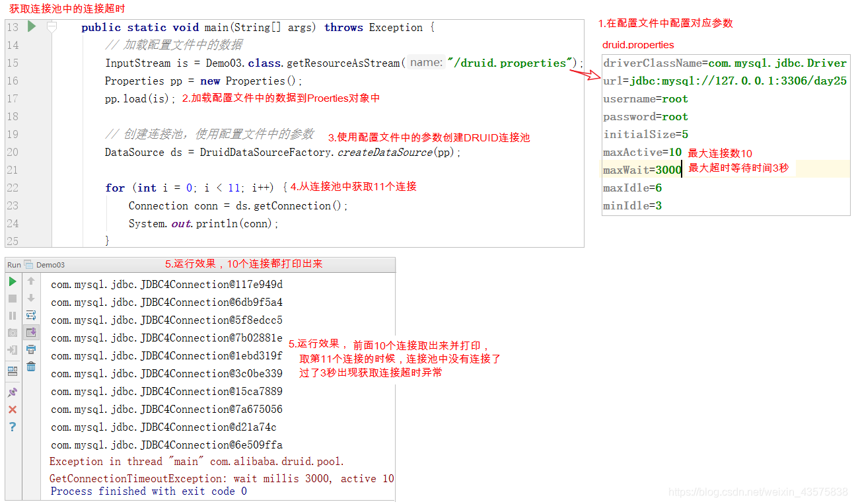Toggle Scroll to End of console
The width and height of the screenshot is (854, 504).
click(31, 332)
